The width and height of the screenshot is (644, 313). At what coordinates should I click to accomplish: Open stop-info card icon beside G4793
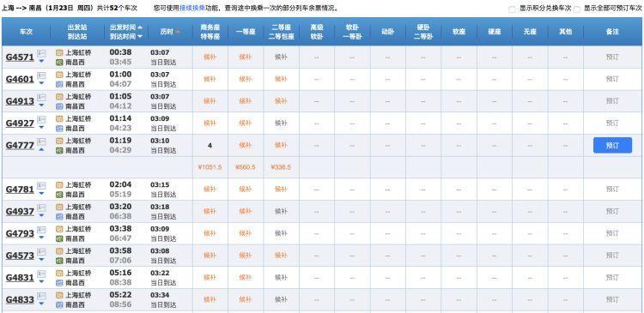41,230
